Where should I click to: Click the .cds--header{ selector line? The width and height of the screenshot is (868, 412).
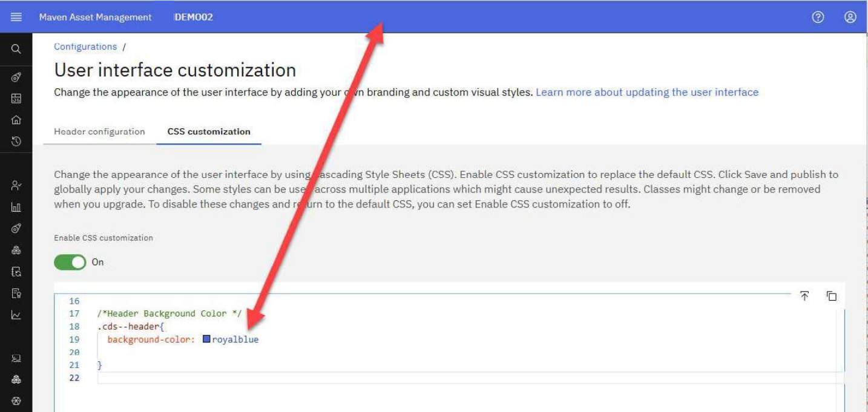click(x=131, y=327)
